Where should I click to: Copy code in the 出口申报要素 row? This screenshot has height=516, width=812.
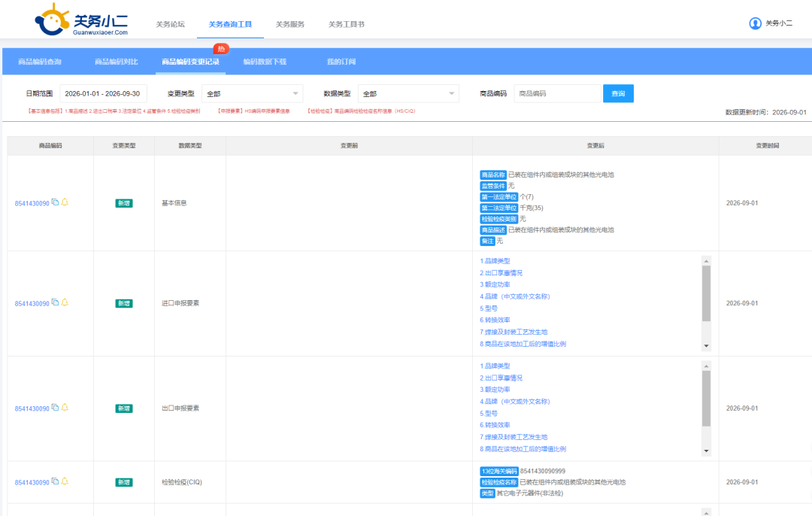[56, 408]
